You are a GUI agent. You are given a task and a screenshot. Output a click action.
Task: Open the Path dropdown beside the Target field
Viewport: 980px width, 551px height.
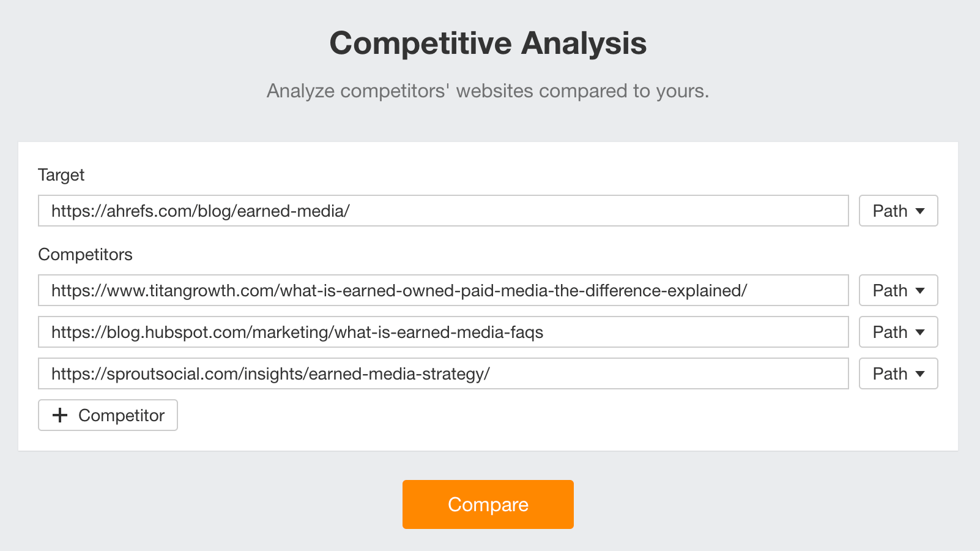[897, 211]
